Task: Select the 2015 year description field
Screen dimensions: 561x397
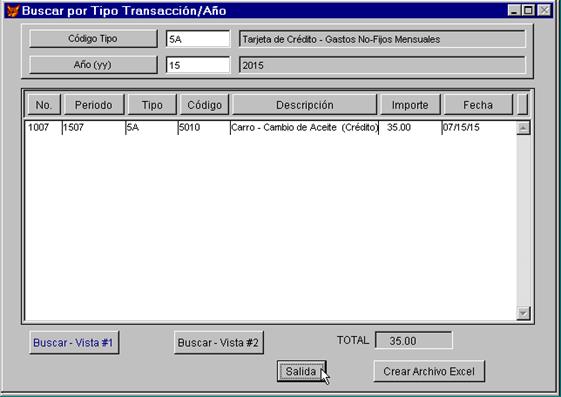Action: pos(382,65)
